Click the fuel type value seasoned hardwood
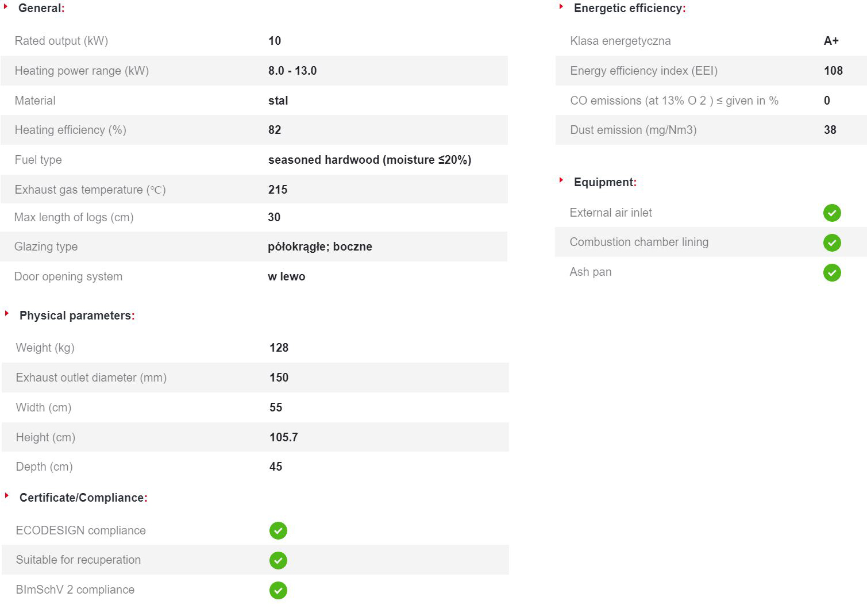This screenshot has width=867, height=616. tap(369, 160)
